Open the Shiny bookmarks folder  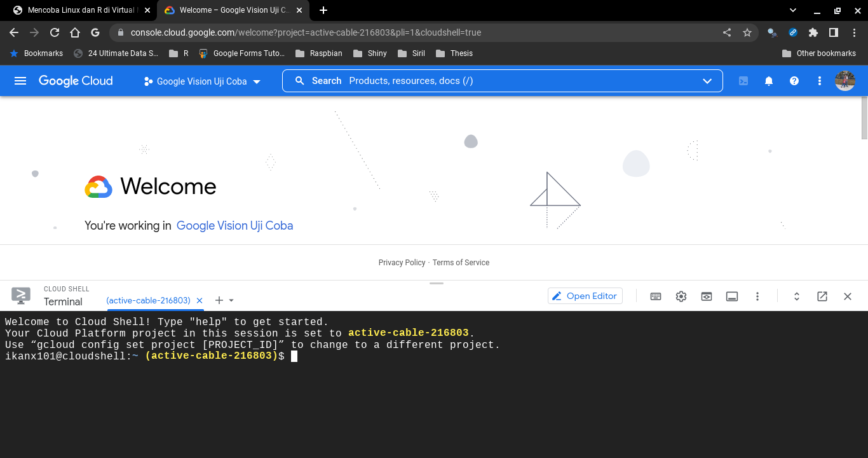370,53
